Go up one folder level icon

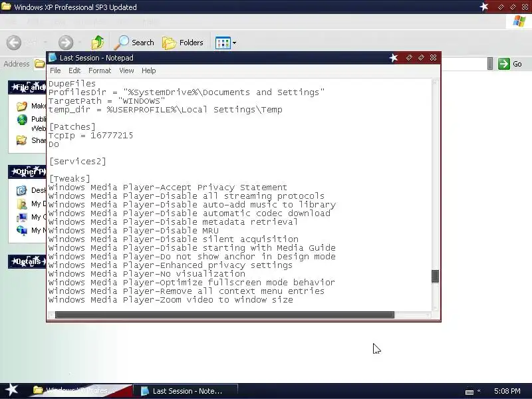point(98,43)
